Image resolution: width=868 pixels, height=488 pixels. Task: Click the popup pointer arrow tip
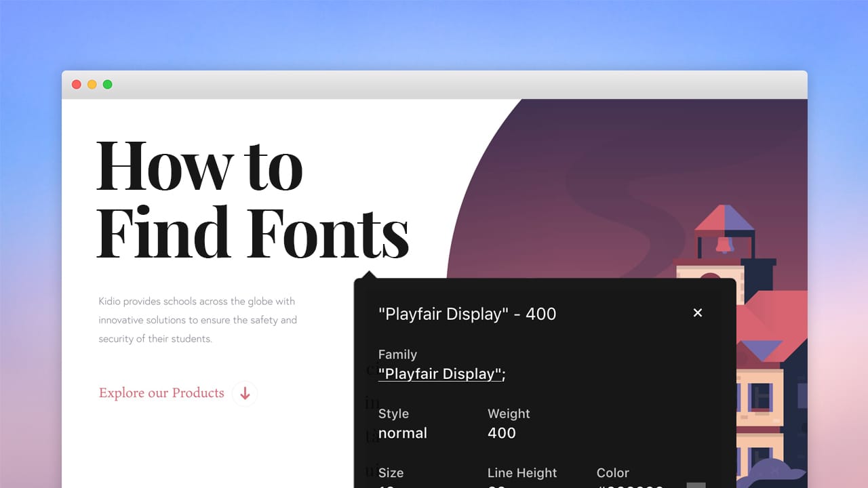point(370,274)
